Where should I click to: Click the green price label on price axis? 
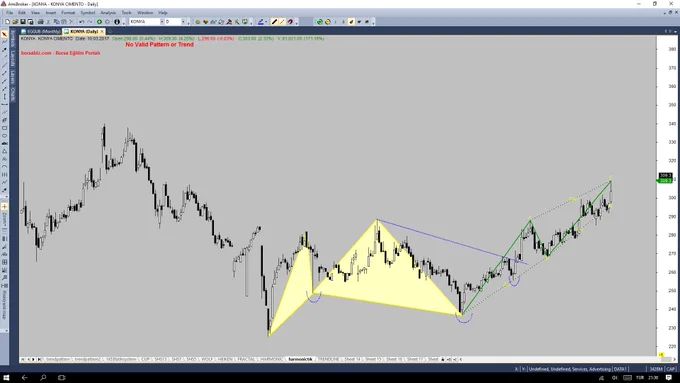click(665, 180)
